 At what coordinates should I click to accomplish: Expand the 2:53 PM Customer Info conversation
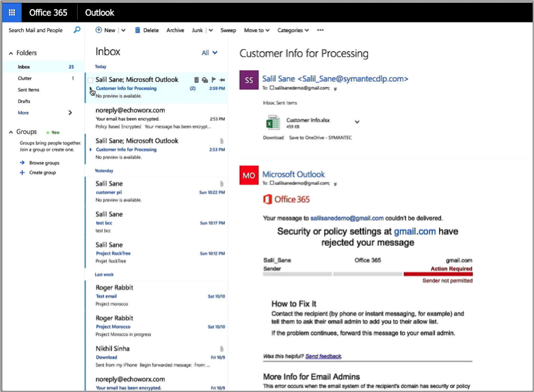[x=90, y=150]
